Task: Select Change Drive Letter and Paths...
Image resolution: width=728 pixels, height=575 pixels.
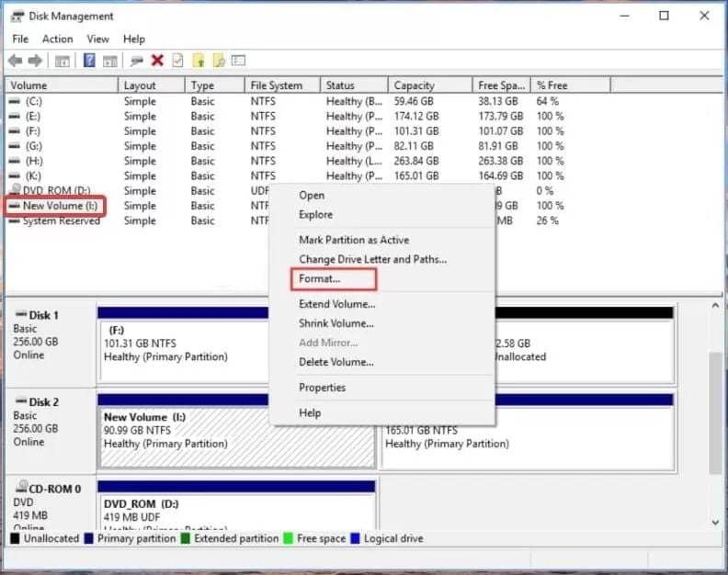Action: (x=372, y=259)
